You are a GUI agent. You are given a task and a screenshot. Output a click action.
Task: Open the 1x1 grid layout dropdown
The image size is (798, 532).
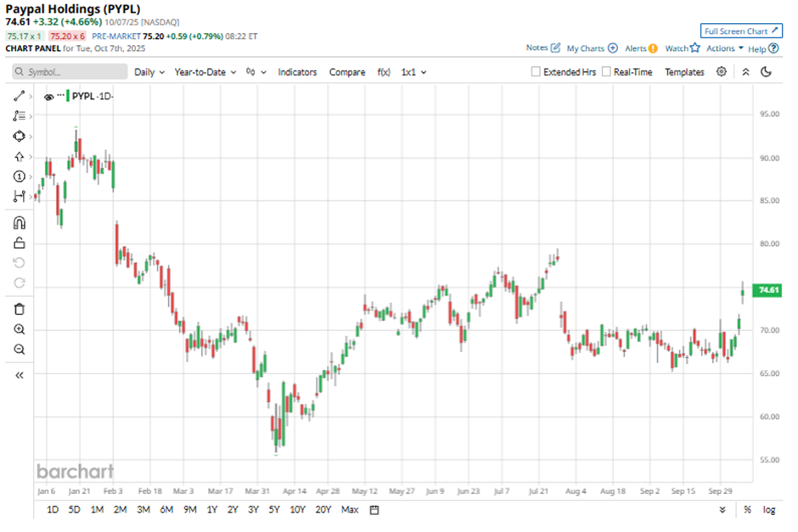tap(413, 72)
